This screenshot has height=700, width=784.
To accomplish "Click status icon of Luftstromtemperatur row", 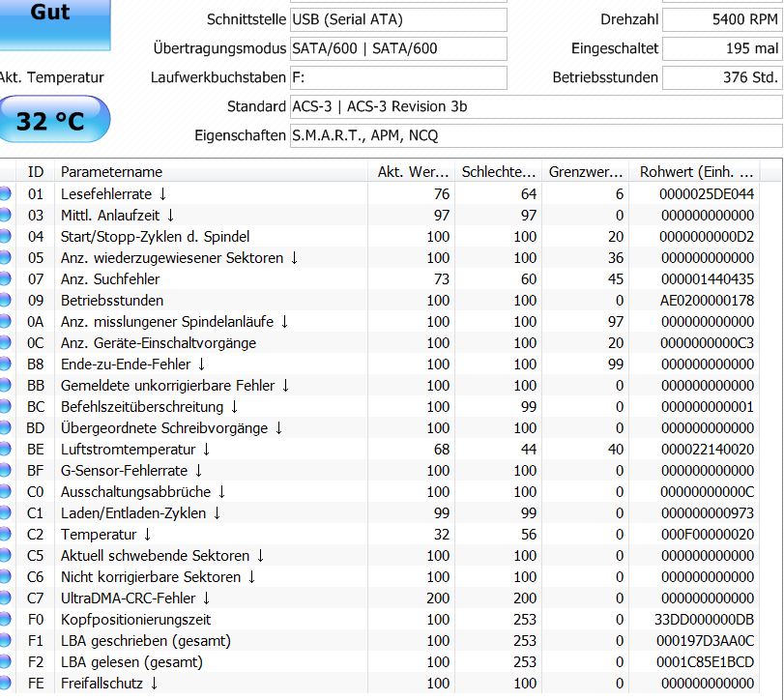I will (x=5, y=449).
